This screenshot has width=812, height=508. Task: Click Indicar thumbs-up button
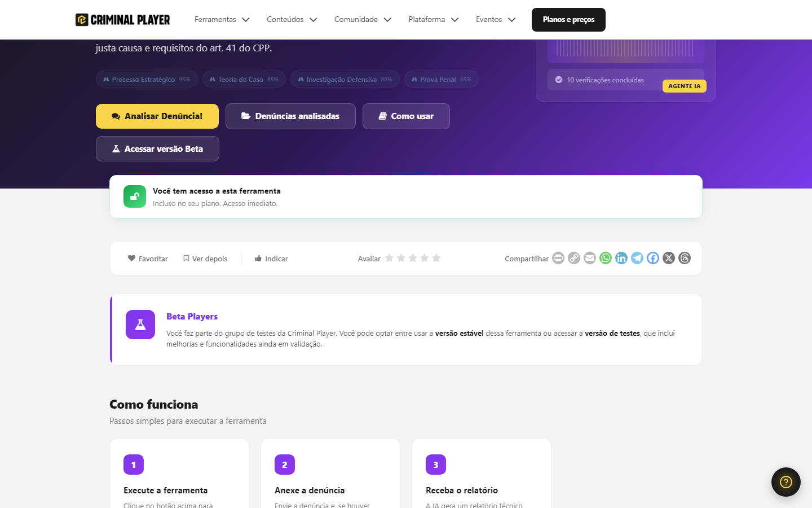pyautogui.click(x=271, y=259)
